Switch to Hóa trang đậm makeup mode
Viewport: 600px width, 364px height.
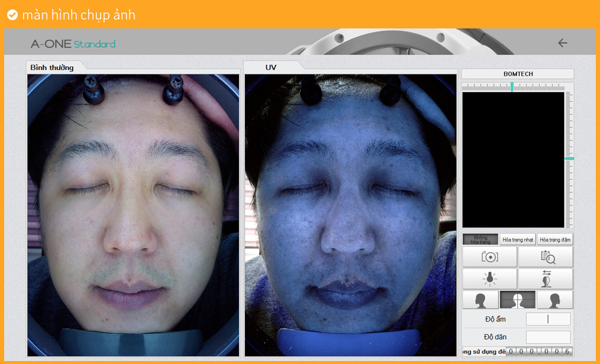pyautogui.click(x=555, y=240)
